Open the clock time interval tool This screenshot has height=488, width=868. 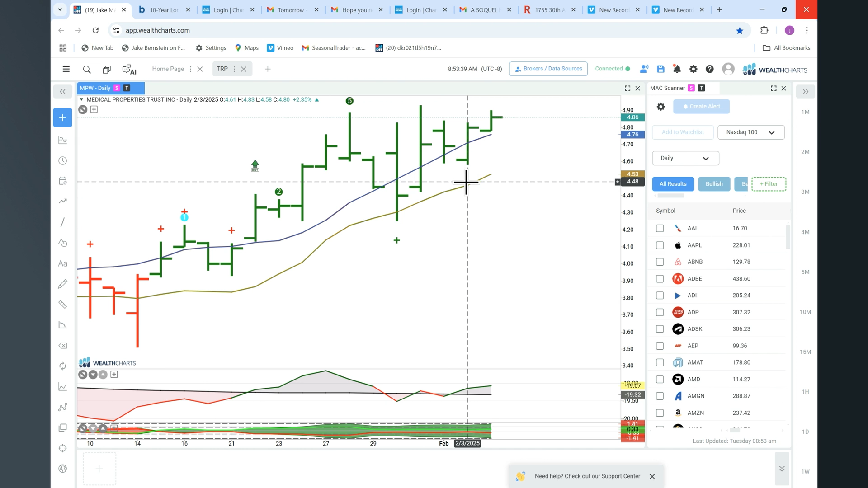tap(63, 161)
